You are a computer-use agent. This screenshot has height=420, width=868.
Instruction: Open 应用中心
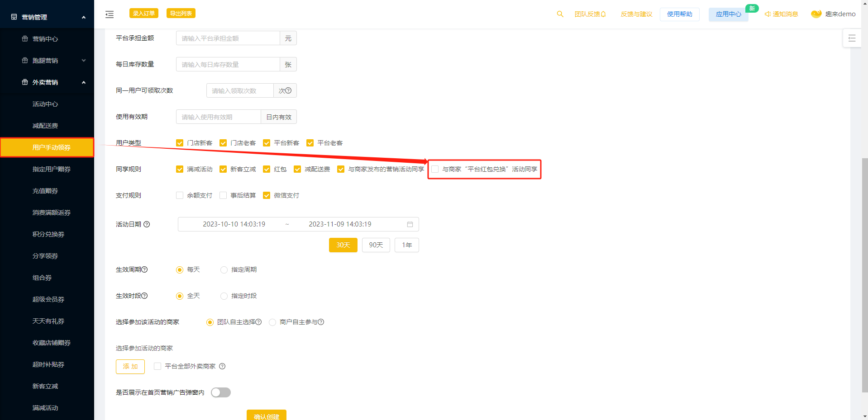729,14
